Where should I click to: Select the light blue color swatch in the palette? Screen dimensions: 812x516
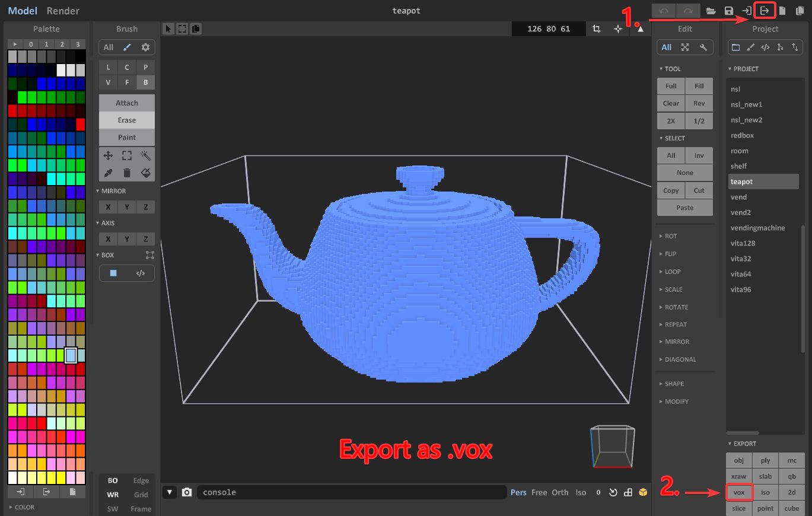coord(69,355)
